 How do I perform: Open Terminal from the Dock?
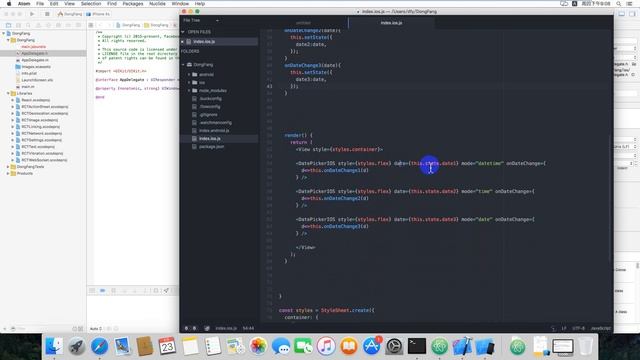click(x=417, y=347)
